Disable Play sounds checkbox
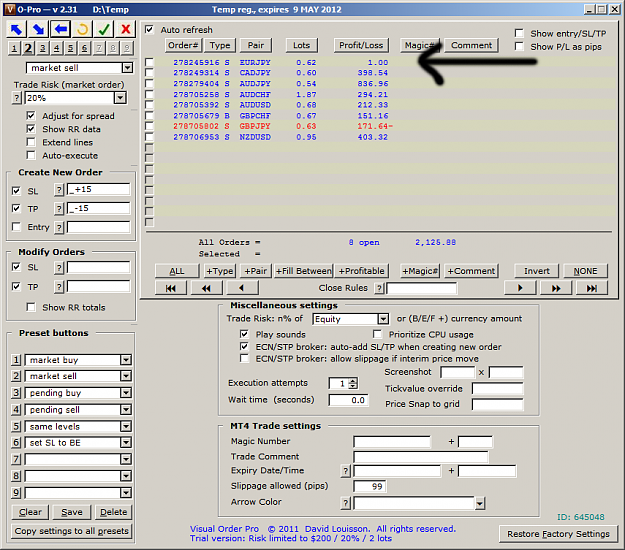625x550 pixels. click(x=244, y=334)
